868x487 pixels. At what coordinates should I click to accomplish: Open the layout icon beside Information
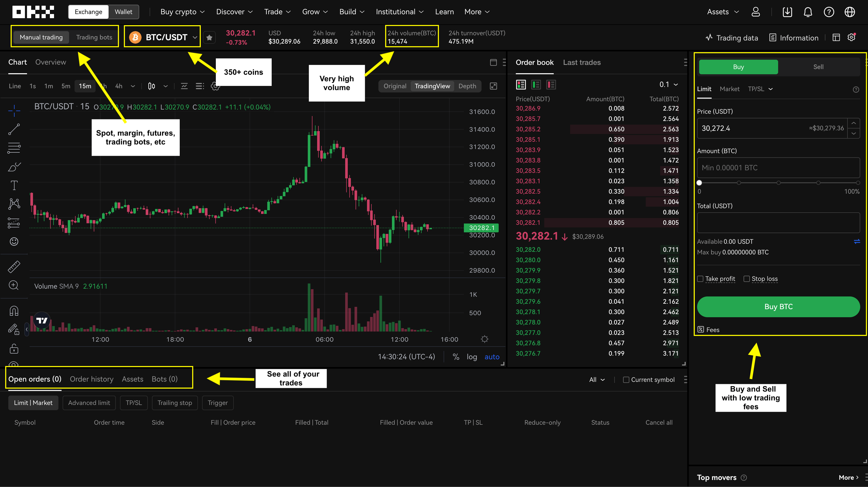(836, 37)
